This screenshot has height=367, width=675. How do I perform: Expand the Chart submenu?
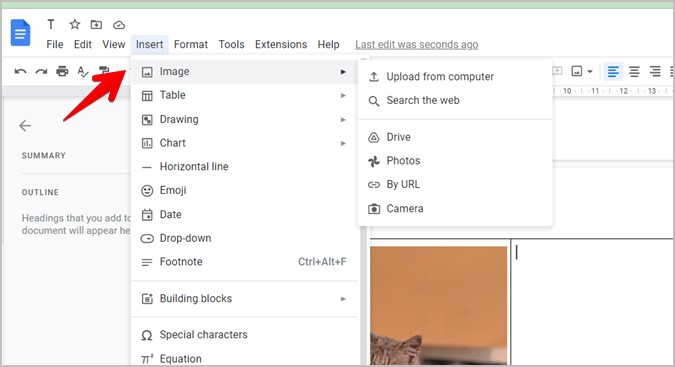244,143
